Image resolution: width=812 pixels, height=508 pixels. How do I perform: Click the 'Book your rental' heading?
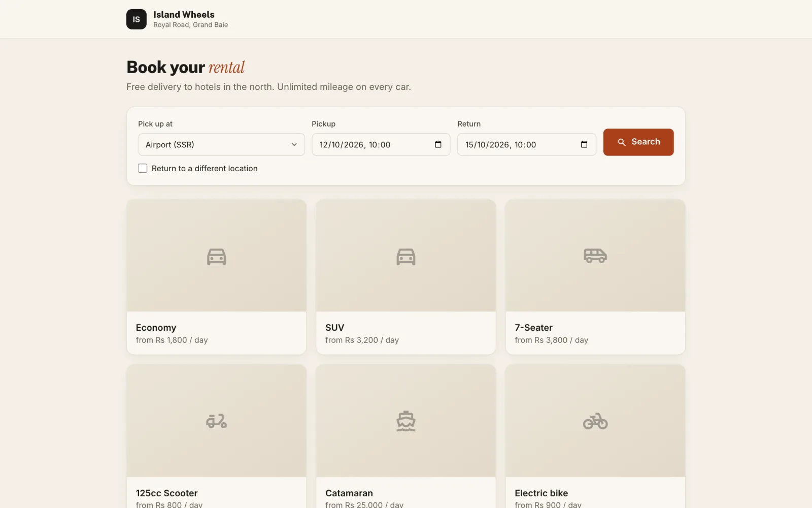tap(185, 67)
